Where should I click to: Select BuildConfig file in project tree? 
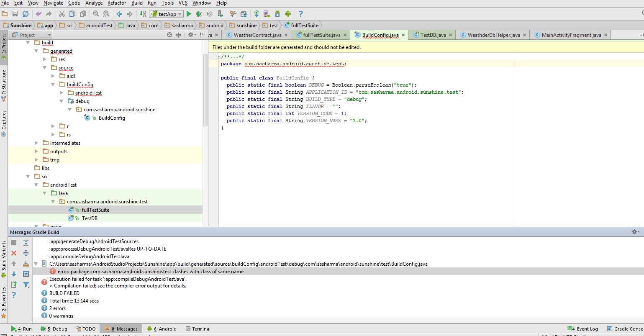[x=112, y=118]
